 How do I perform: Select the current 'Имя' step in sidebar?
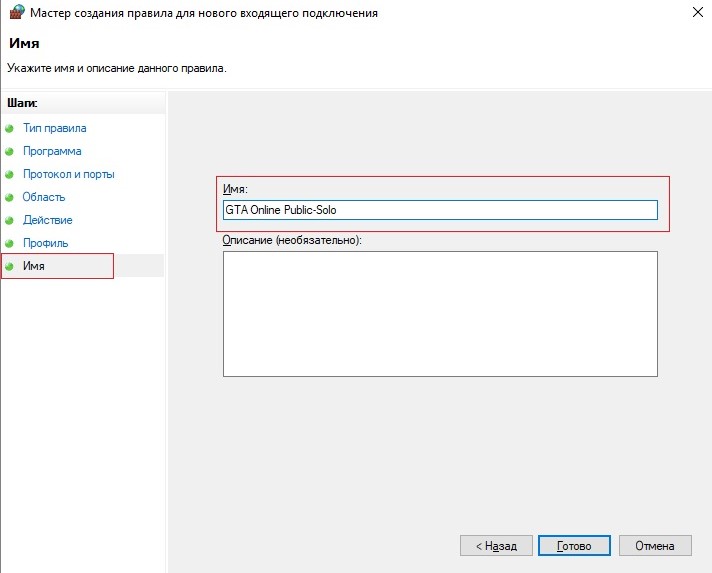pyautogui.click(x=34, y=266)
